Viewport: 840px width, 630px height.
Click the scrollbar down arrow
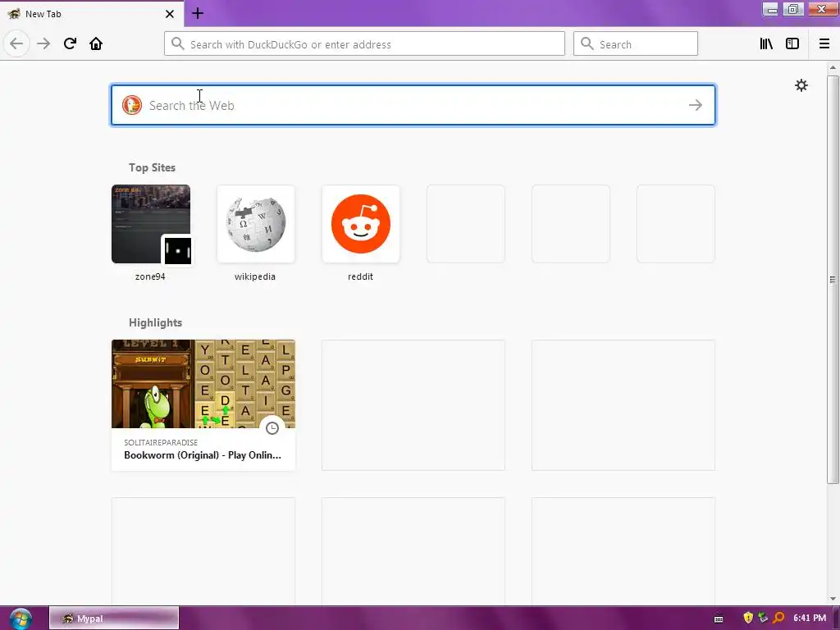coord(833,598)
